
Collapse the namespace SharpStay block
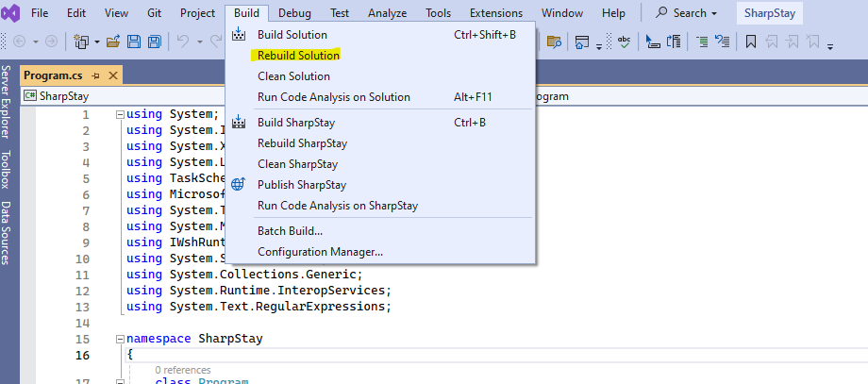[119, 340]
